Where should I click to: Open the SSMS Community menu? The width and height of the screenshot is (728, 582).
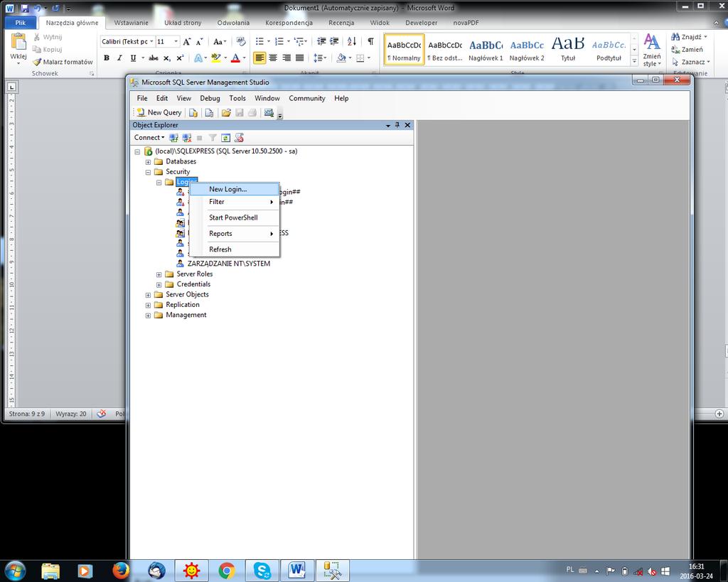307,98
